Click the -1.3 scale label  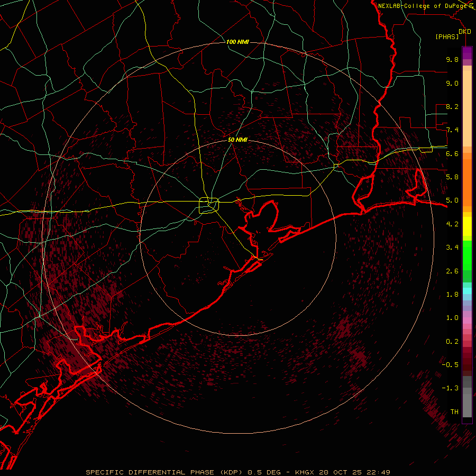click(450, 388)
